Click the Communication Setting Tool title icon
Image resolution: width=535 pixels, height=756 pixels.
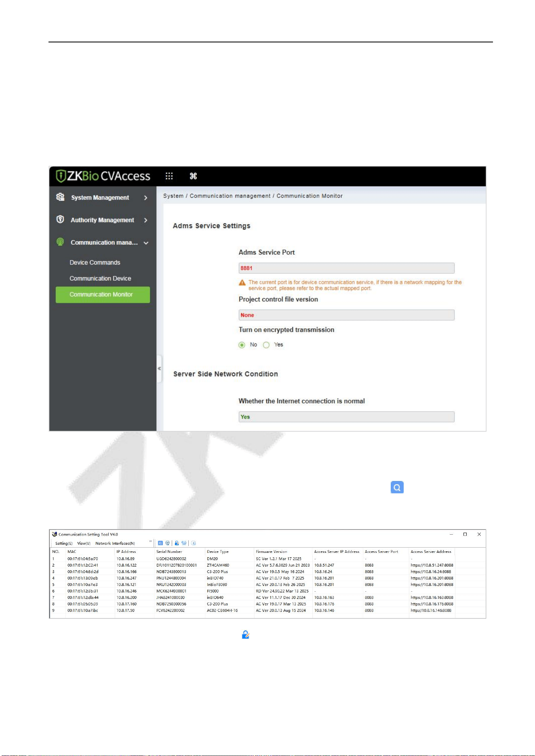pos(55,534)
